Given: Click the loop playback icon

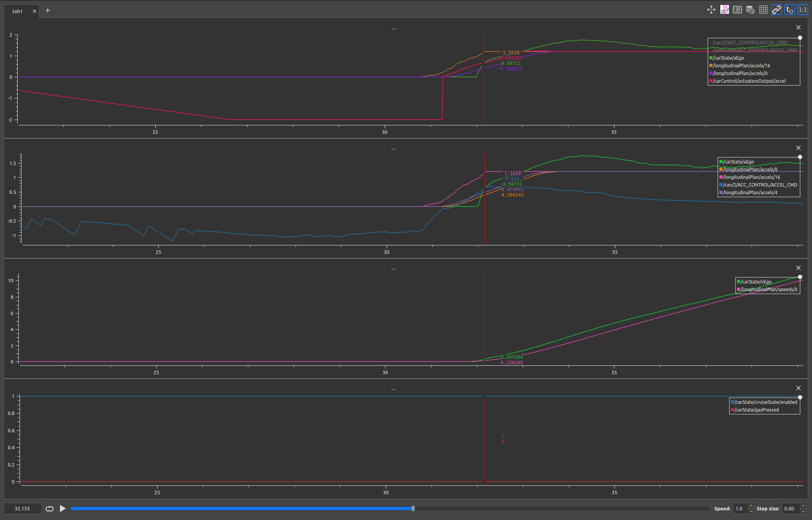Looking at the screenshot, I should coord(50,508).
